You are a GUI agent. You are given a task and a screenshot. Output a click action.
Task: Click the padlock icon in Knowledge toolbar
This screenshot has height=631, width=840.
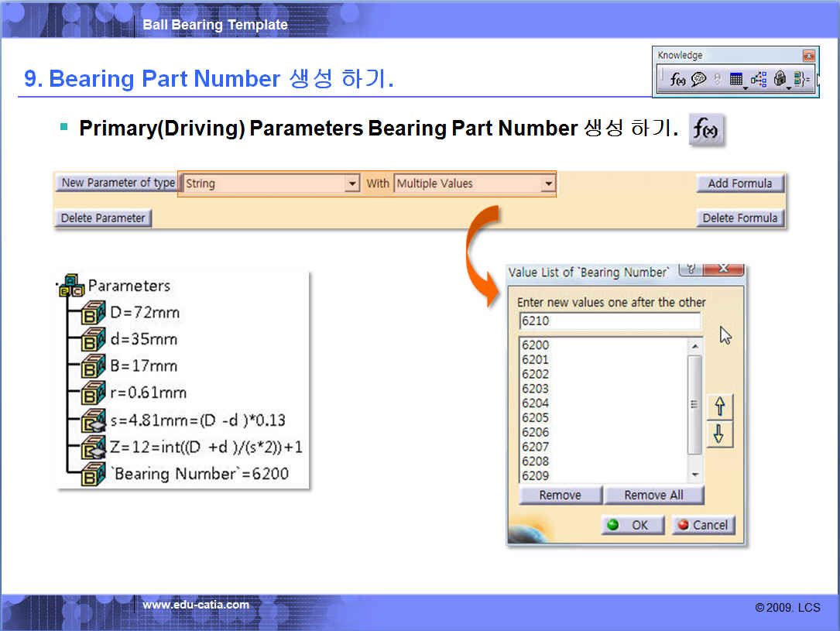(x=780, y=79)
